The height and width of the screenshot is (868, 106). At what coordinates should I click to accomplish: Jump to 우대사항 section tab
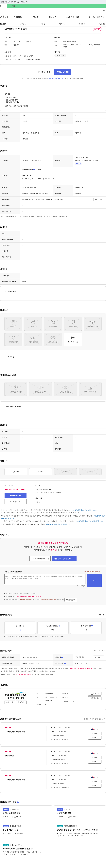43,24
